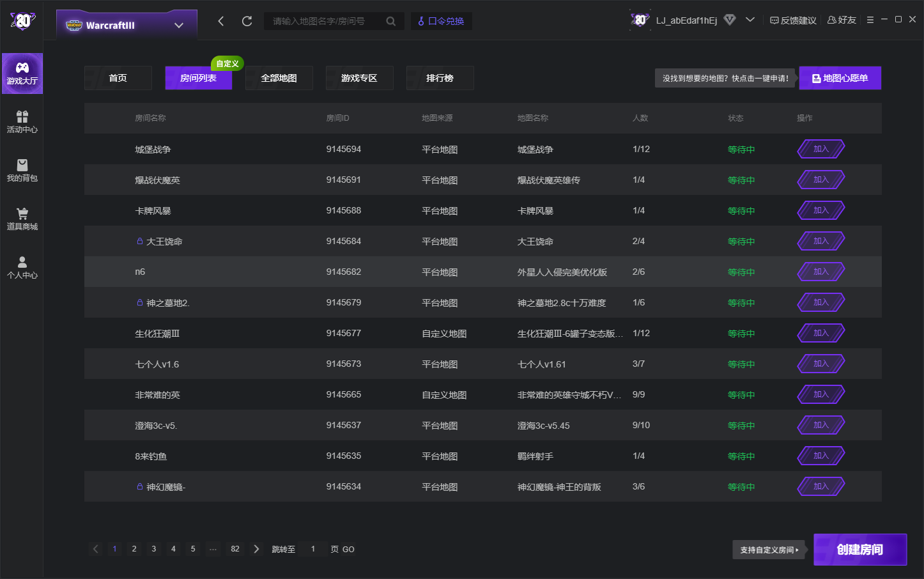Click next page arrow in pagination
This screenshot has width=924, height=579.
coord(256,549)
